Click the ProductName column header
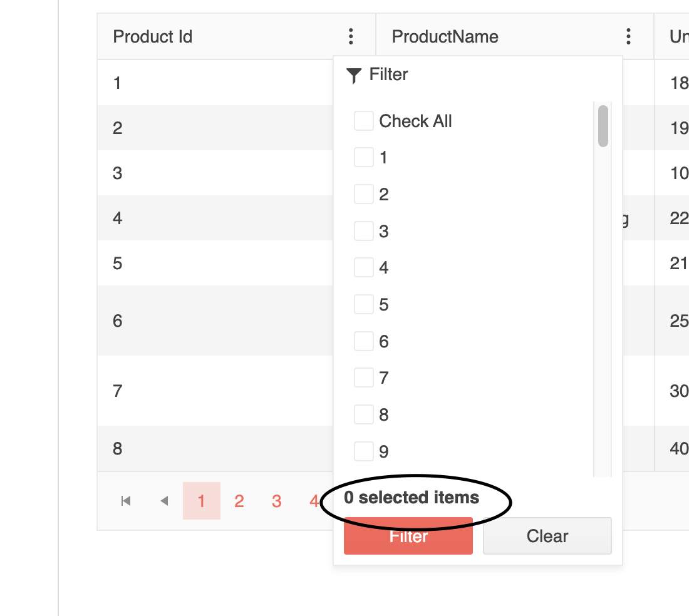The image size is (689, 616). (x=445, y=36)
